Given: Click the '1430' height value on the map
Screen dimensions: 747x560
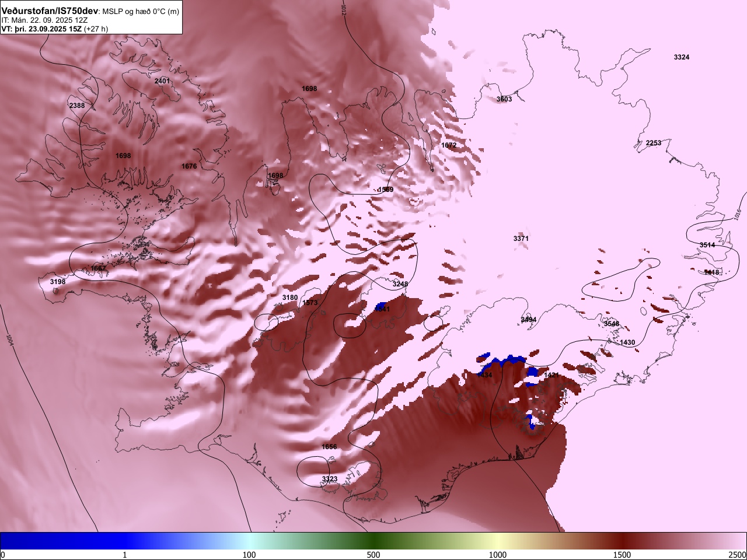Looking at the screenshot, I should pyautogui.click(x=627, y=342).
